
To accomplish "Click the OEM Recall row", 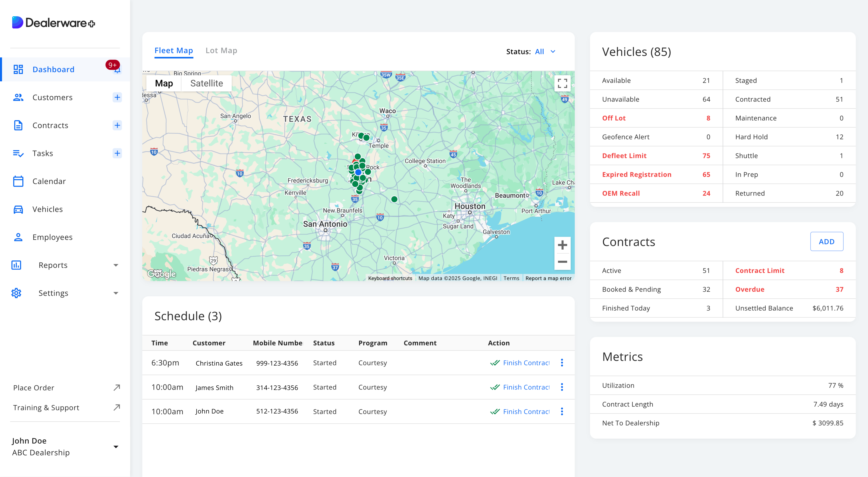I will pos(656,193).
